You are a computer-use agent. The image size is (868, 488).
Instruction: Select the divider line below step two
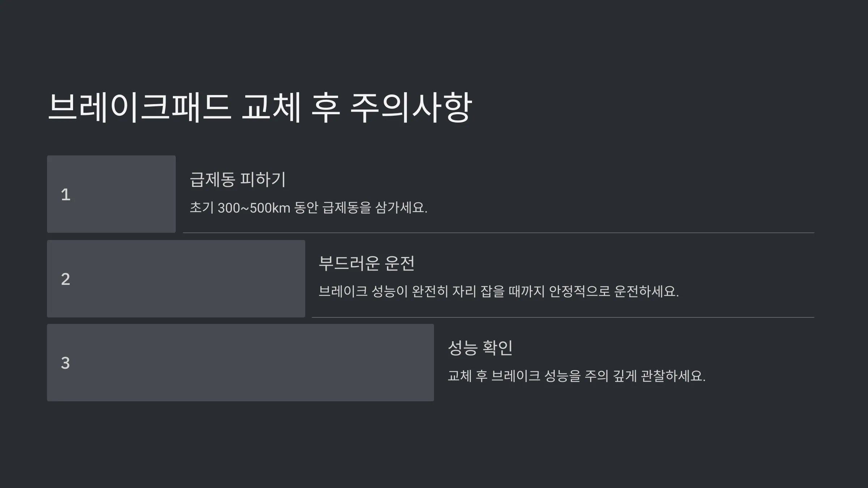[x=563, y=317]
